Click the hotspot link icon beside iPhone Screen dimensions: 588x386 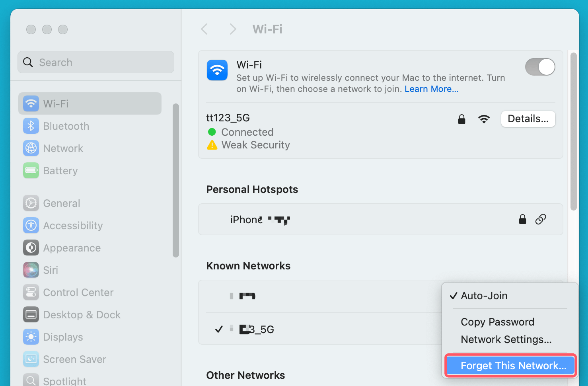click(541, 219)
